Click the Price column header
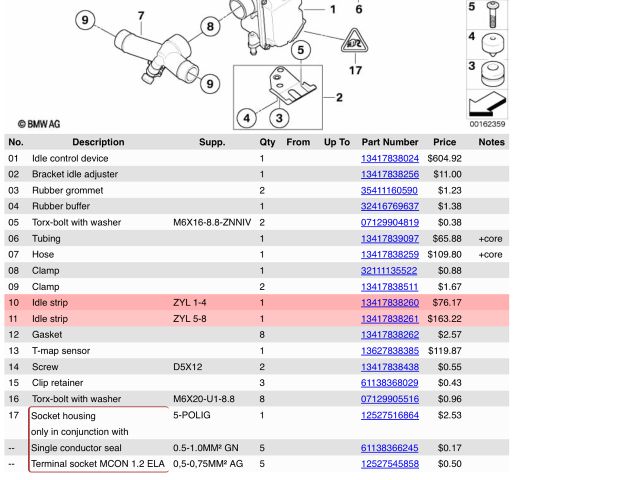Viewport: 640px width, 480px height. pos(444,142)
